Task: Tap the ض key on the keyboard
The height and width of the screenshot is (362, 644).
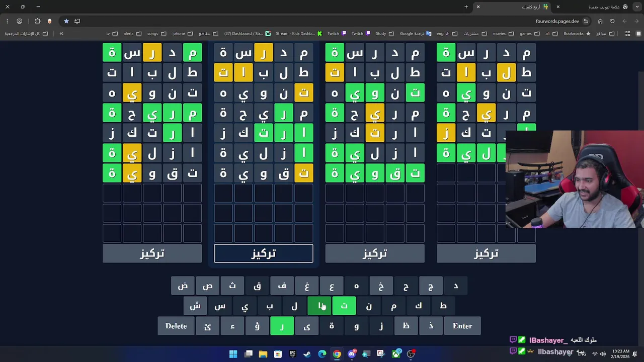Action: coord(183,286)
